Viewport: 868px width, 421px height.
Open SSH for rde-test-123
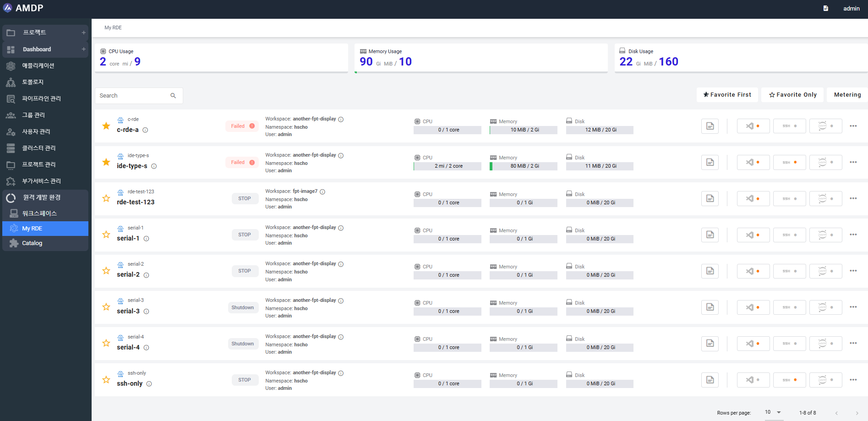coord(789,198)
